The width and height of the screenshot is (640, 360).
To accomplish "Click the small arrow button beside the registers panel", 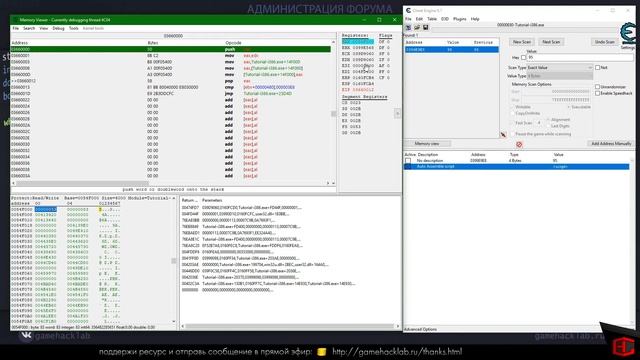I will click(397, 113).
